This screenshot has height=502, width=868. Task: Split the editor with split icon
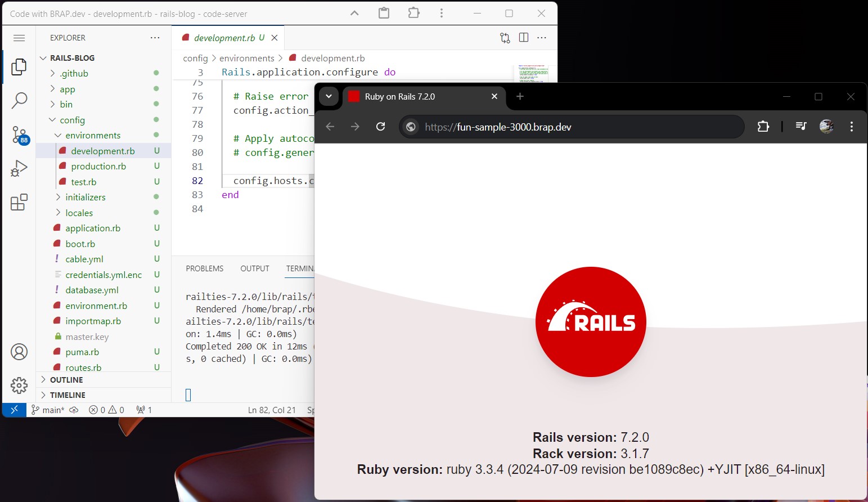tap(523, 37)
